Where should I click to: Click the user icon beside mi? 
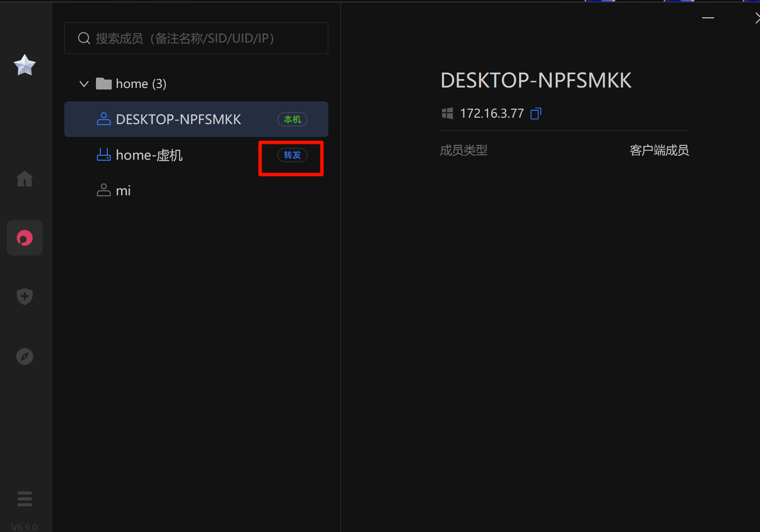104,190
